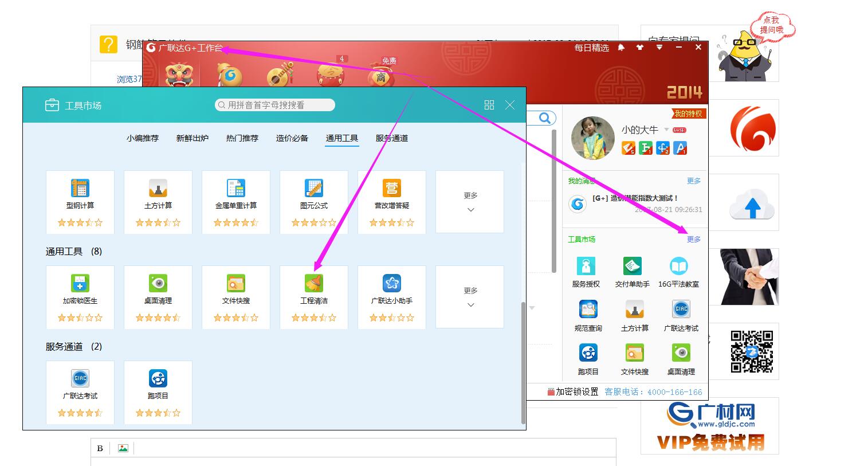Switch to the 服务通道 tab
Image resolution: width=868 pixels, height=466 pixels.
click(392, 138)
